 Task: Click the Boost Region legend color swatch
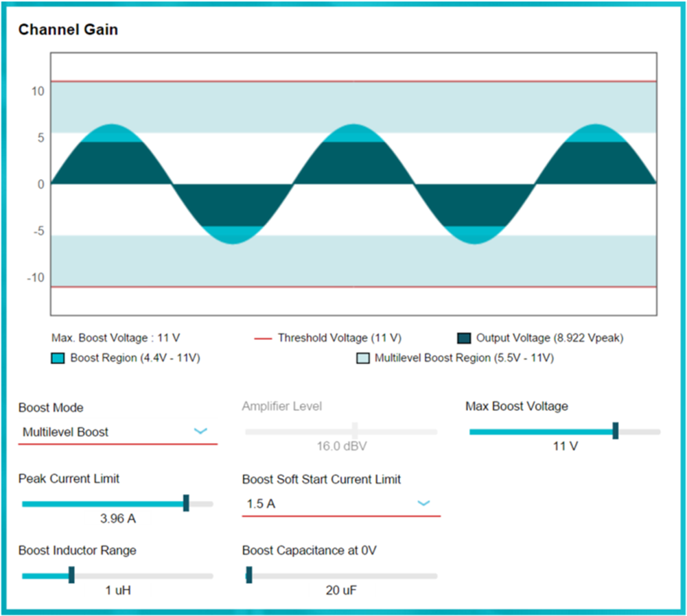(58, 358)
